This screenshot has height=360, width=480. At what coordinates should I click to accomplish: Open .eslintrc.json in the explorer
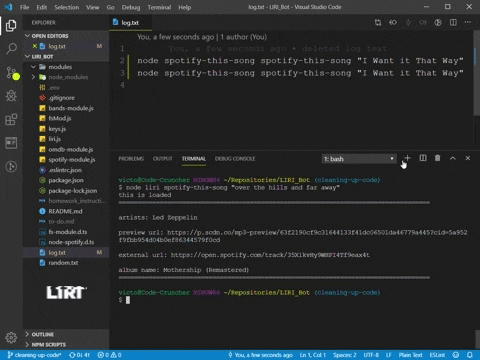65,170
